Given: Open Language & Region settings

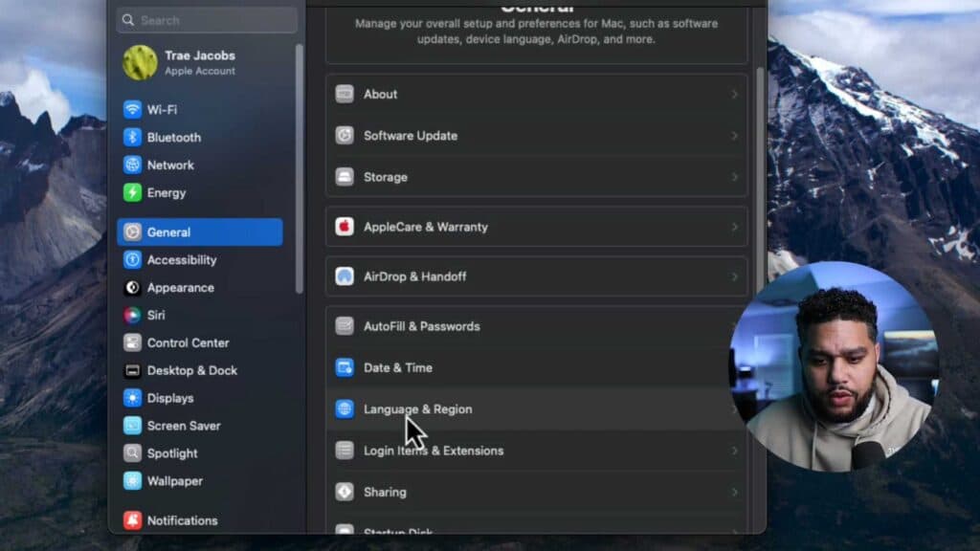Looking at the screenshot, I should pos(536,409).
